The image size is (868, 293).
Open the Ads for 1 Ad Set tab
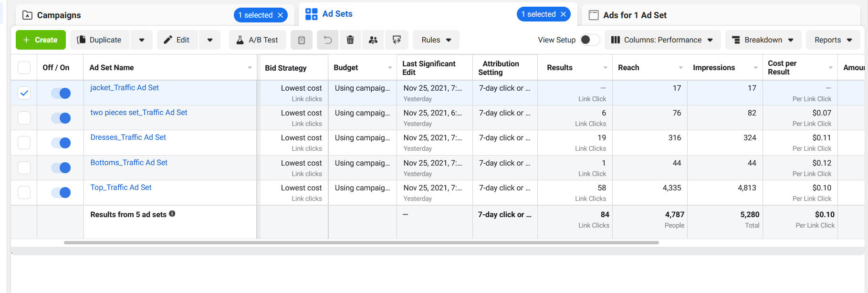point(634,15)
